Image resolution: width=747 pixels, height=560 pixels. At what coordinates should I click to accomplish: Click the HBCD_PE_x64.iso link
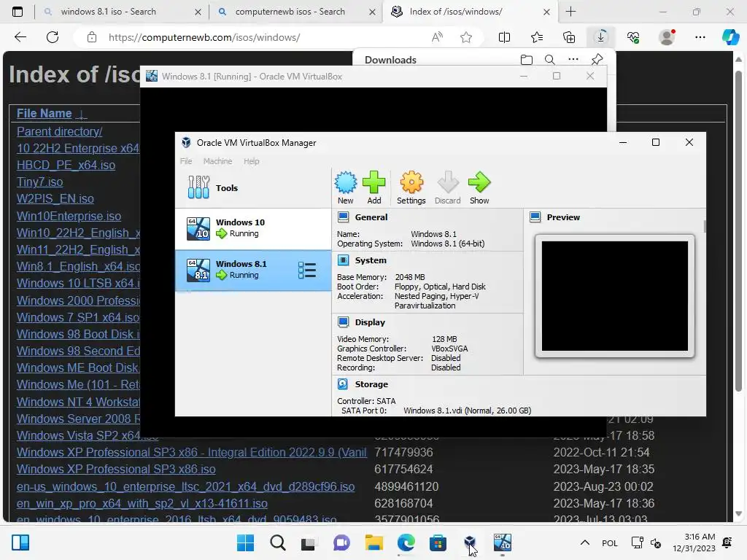[x=66, y=166]
